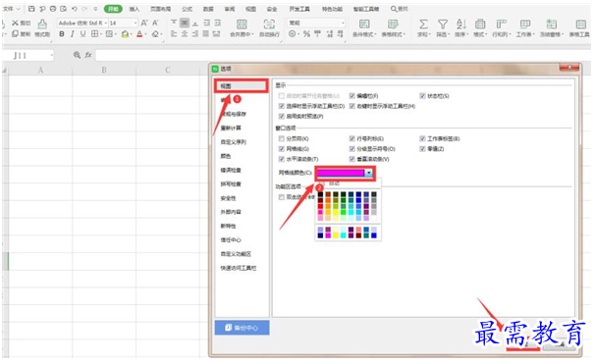Expand the 网格线颜色 gridline color dropdown arrow

[x=368, y=173]
